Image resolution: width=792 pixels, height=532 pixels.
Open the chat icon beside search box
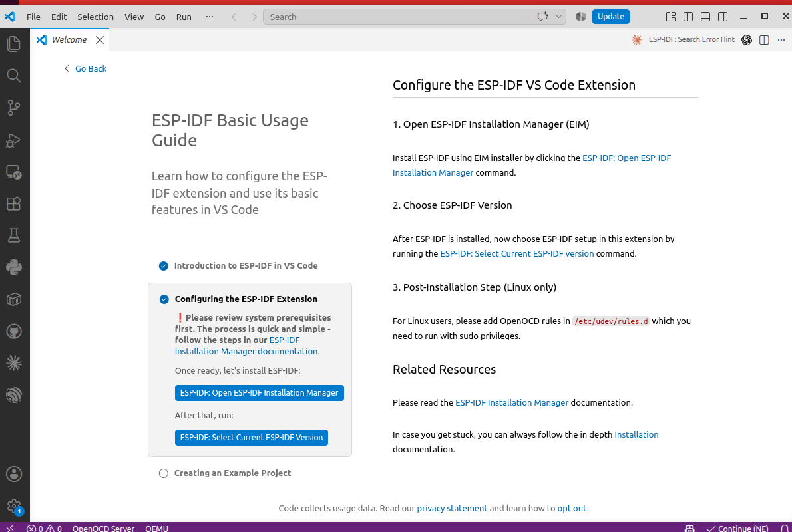[x=543, y=17]
